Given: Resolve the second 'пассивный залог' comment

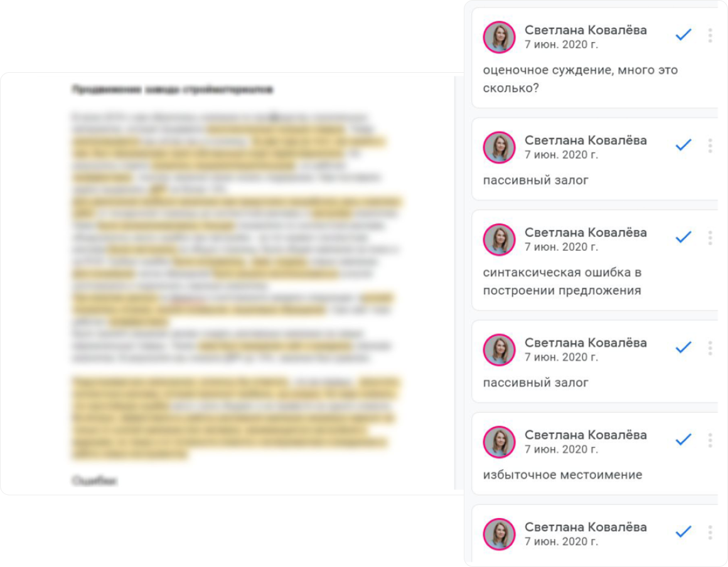Looking at the screenshot, I should click(683, 347).
